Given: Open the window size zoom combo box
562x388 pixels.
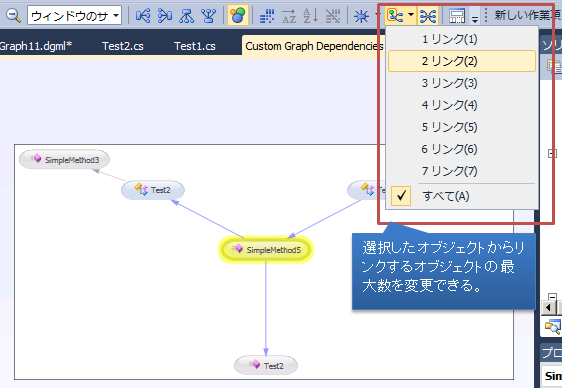Looking at the screenshot, I should point(75,15).
